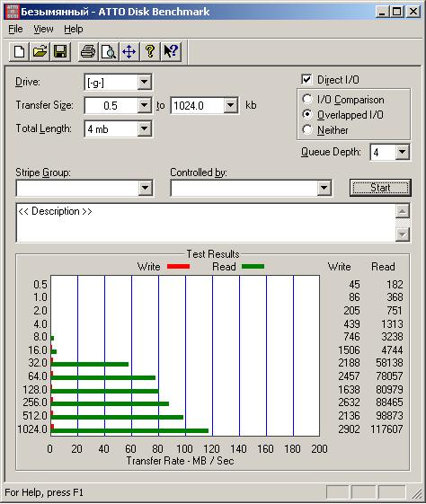
Task: Open the Transfer Size 1024.0 maximum dropdown
Action: pyautogui.click(x=230, y=105)
